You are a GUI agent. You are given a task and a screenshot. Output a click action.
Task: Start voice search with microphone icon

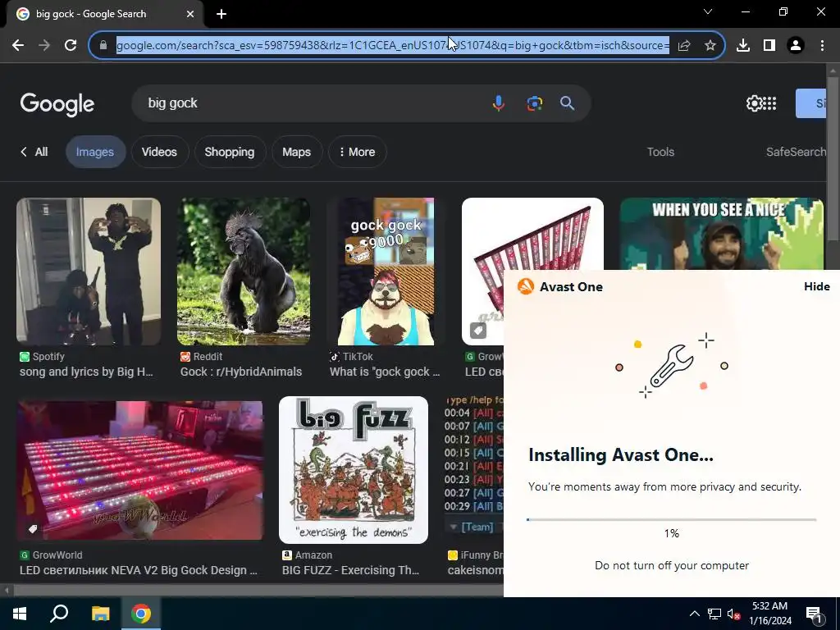click(498, 103)
